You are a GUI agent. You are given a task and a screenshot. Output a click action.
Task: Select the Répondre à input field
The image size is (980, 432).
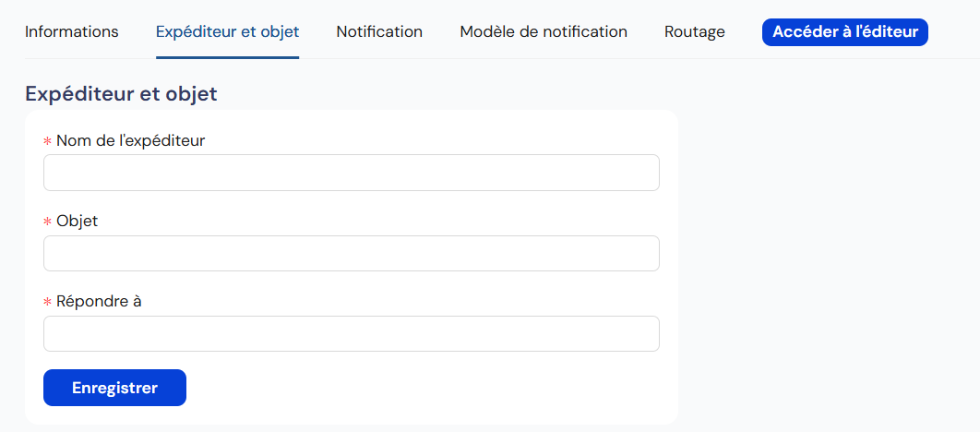[351, 334]
